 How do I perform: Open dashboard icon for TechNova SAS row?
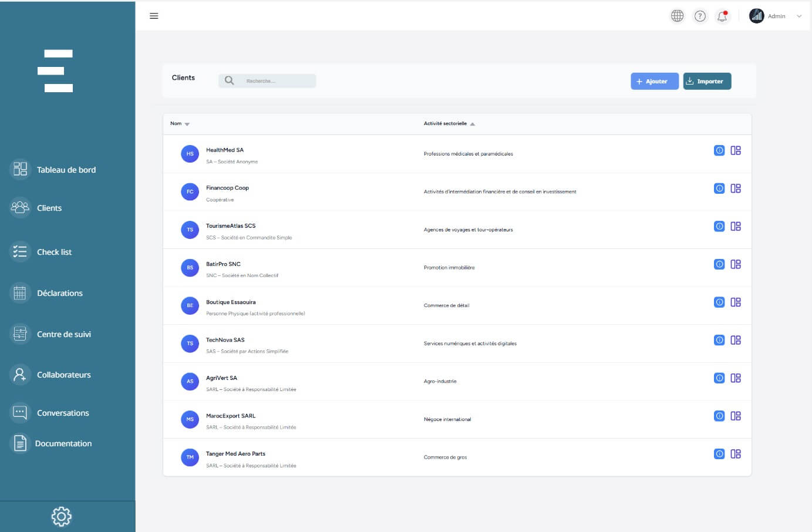click(x=736, y=340)
